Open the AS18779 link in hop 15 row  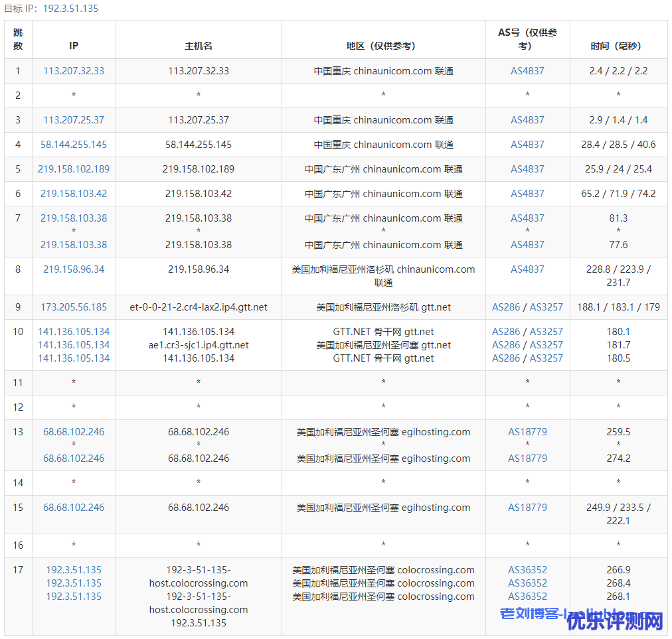tap(527, 508)
